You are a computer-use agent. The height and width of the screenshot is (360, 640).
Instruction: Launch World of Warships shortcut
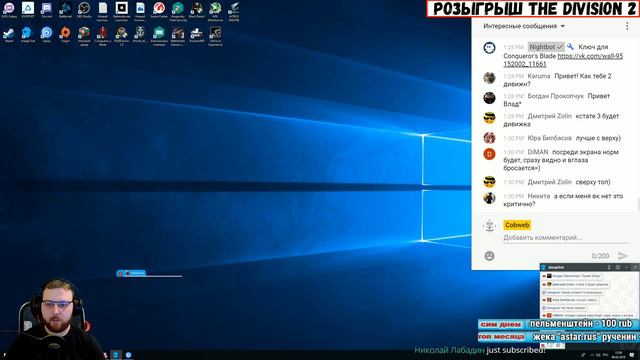140,34
